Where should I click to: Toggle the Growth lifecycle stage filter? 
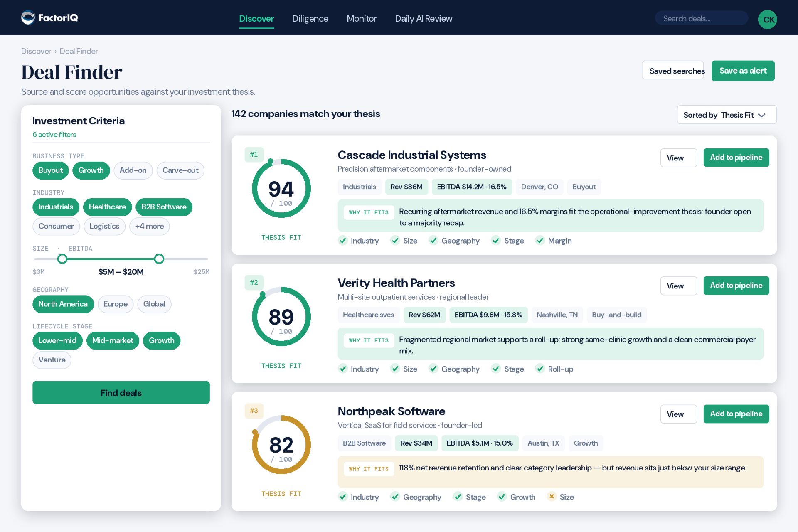point(162,341)
